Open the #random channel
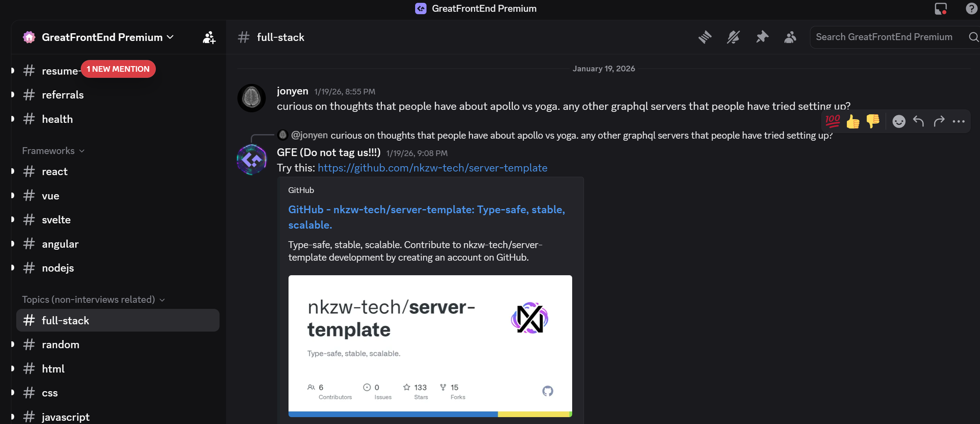The width and height of the screenshot is (980, 424). tap(60, 344)
